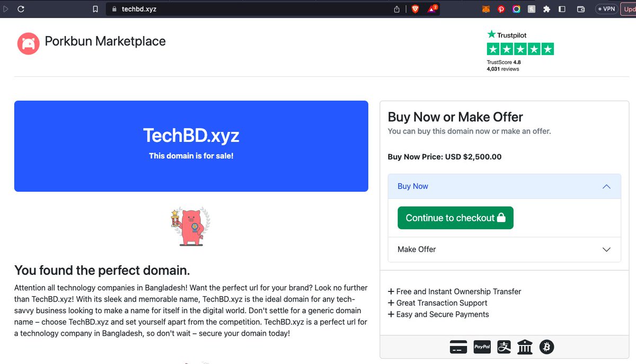The width and height of the screenshot is (636, 364).
Task: Click the Buy Now or Make Offer heading
Action: pos(455,117)
